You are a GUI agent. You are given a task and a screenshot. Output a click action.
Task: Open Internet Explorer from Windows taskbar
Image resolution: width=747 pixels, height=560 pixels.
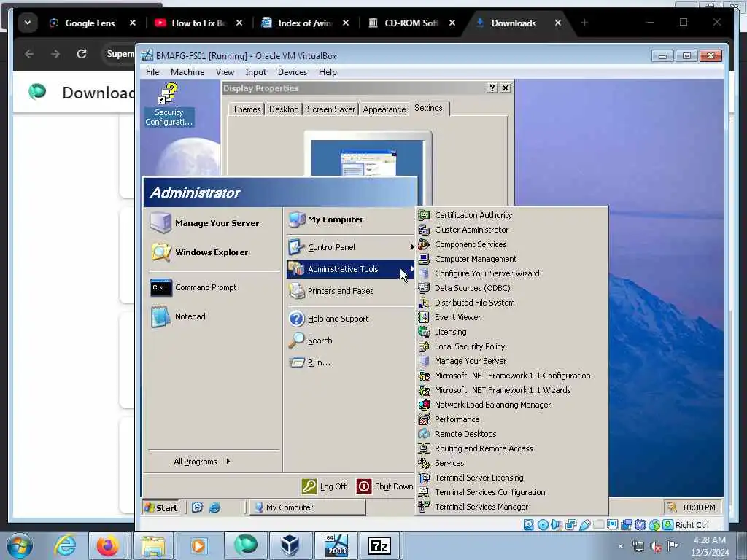point(65,545)
